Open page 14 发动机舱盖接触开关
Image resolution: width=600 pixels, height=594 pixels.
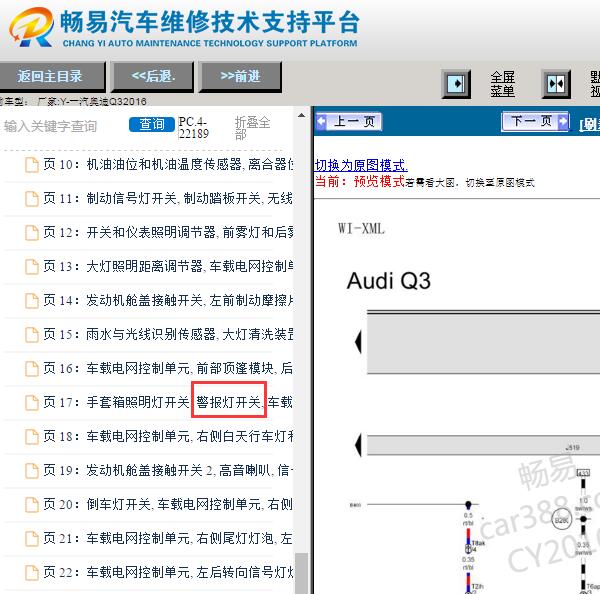tap(168, 300)
